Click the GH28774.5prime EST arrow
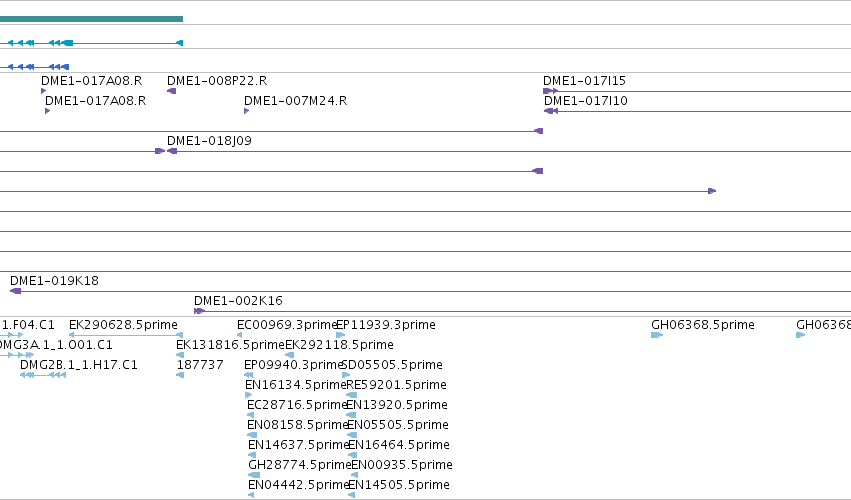The width and height of the screenshot is (851, 500). tap(253, 475)
